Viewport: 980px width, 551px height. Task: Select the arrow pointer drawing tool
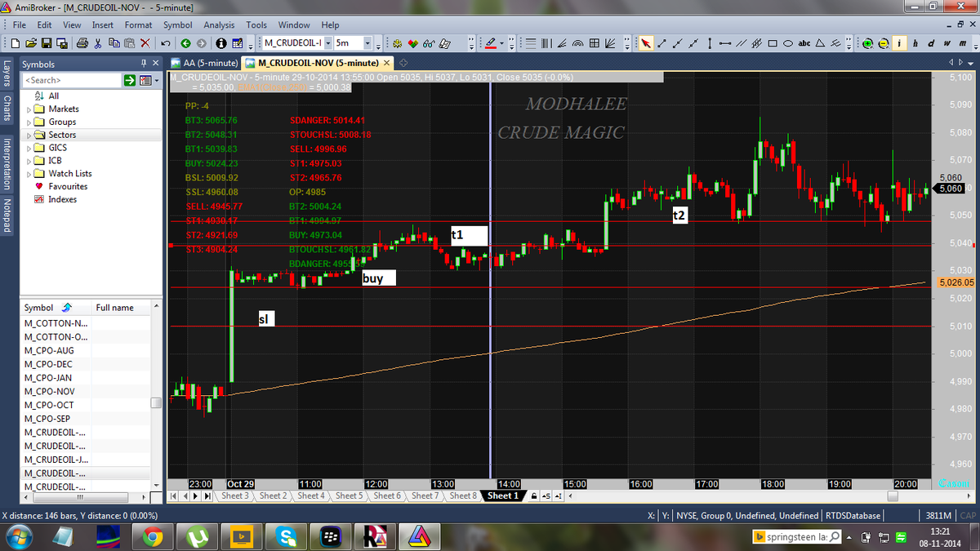645,43
